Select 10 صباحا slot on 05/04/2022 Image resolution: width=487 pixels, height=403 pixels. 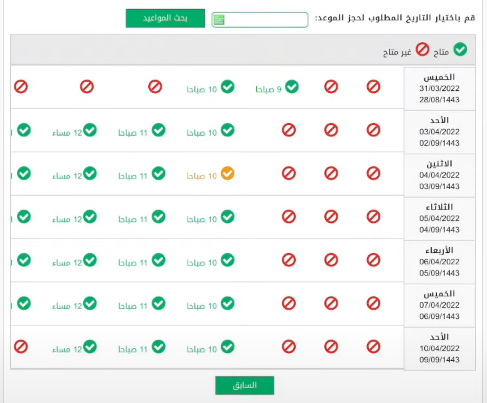point(211,217)
